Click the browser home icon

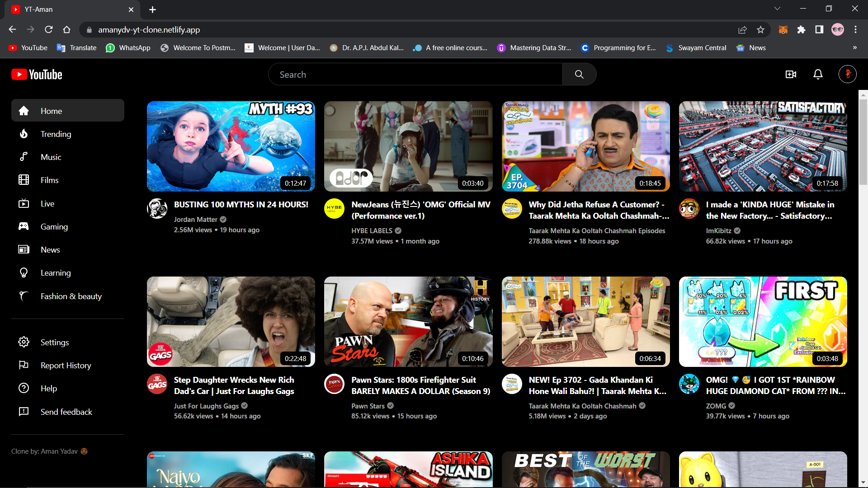click(67, 30)
